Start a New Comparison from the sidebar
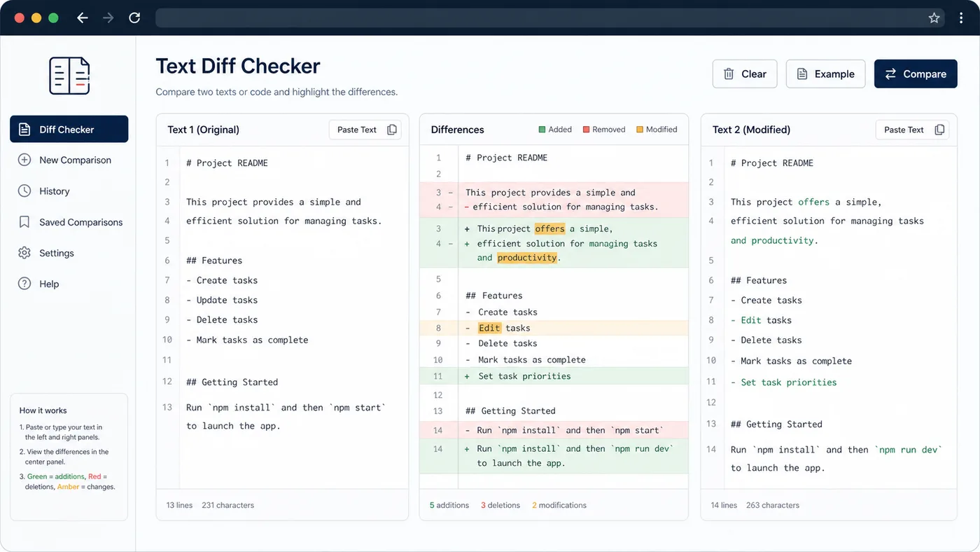 coord(69,160)
